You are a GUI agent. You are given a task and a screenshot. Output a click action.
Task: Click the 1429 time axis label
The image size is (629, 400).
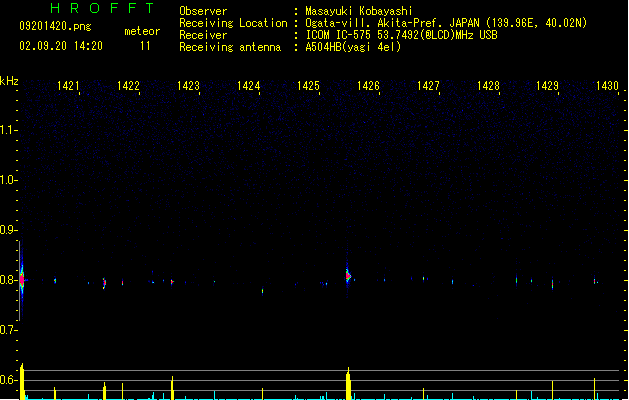coord(547,85)
